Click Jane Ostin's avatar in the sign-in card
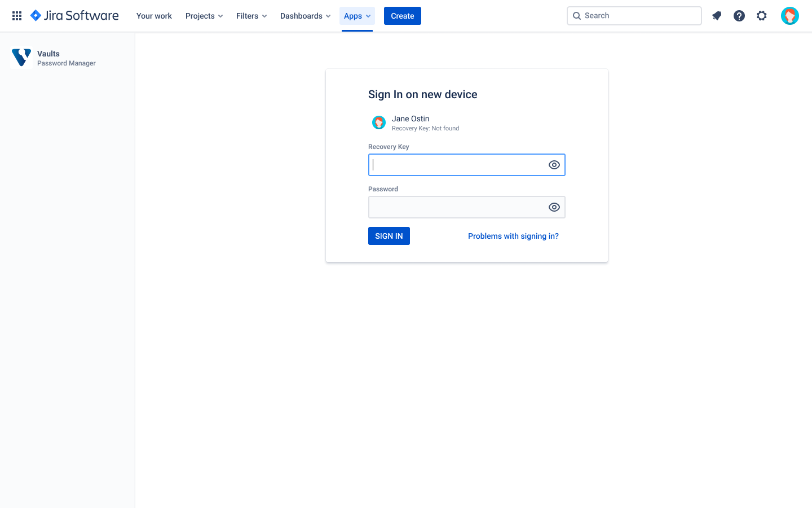 click(378, 122)
